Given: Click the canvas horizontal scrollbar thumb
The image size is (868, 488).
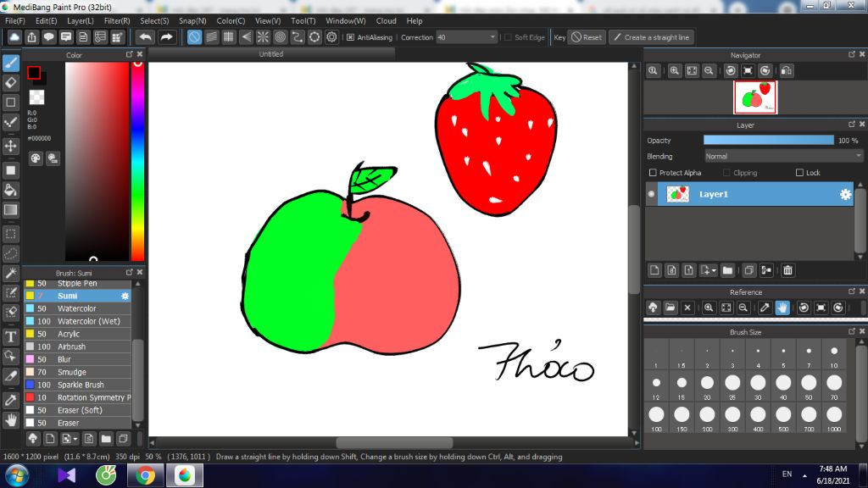Looking at the screenshot, I should (394, 442).
